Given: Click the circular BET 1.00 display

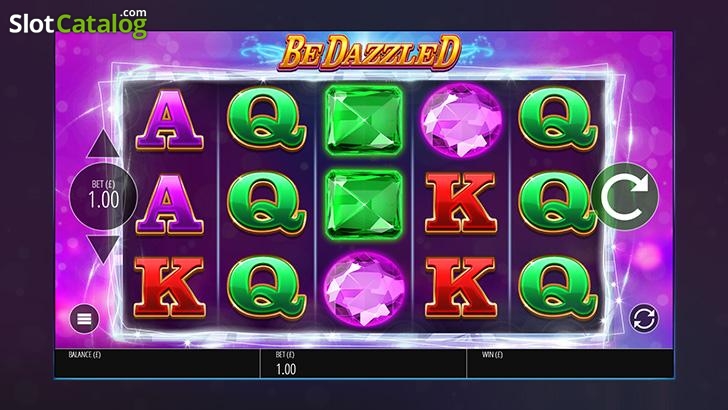Looking at the screenshot, I should coord(104,196).
